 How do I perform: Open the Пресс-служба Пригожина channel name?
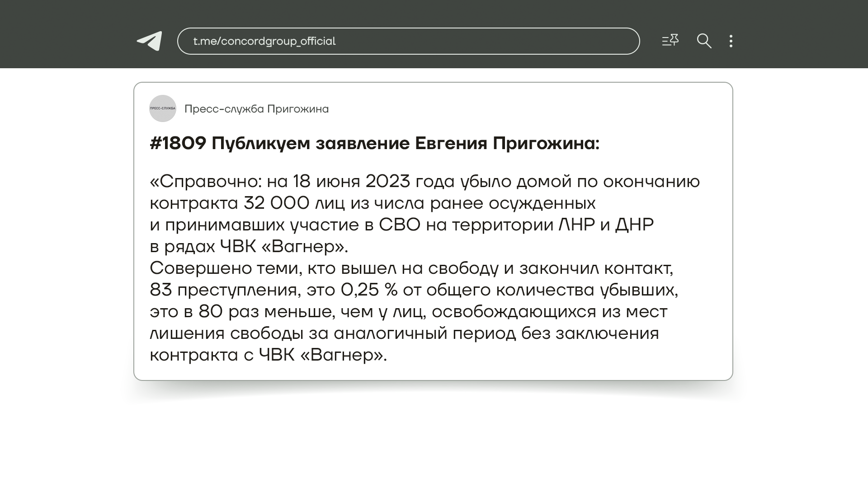[x=256, y=109]
